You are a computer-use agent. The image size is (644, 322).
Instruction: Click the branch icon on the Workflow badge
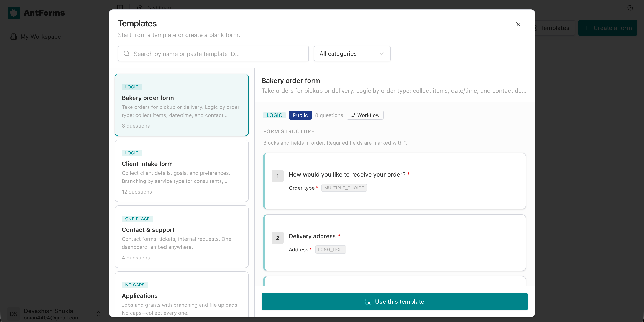pos(353,115)
